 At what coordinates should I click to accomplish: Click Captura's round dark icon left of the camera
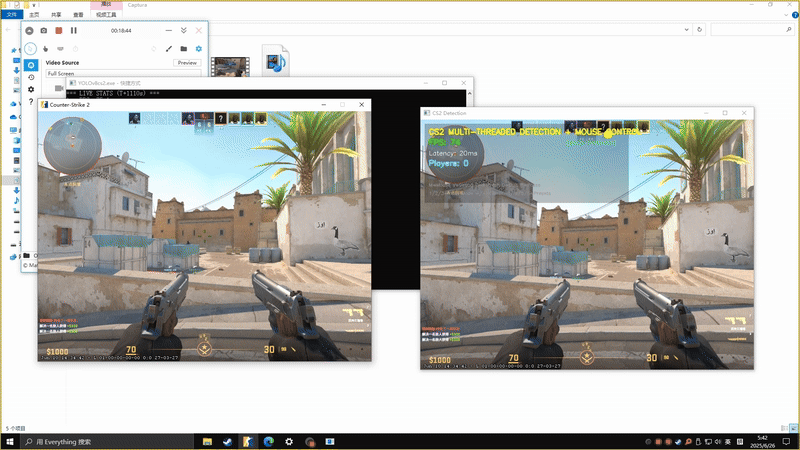pyautogui.click(x=30, y=31)
